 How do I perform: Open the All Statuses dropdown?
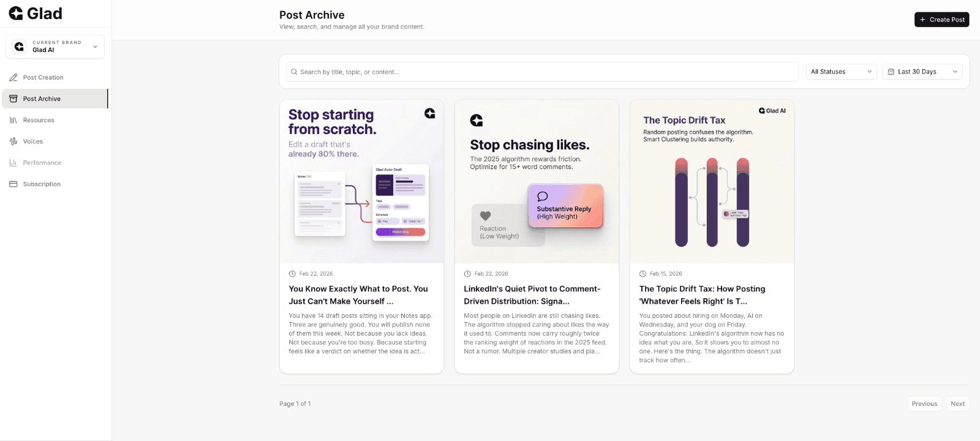841,72
